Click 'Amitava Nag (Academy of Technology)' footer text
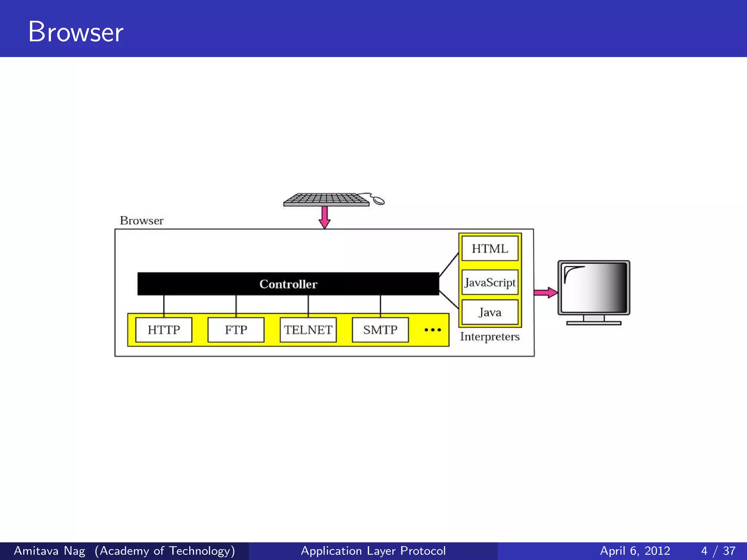Screen dimensions: 747x560 tap(124, 551)
